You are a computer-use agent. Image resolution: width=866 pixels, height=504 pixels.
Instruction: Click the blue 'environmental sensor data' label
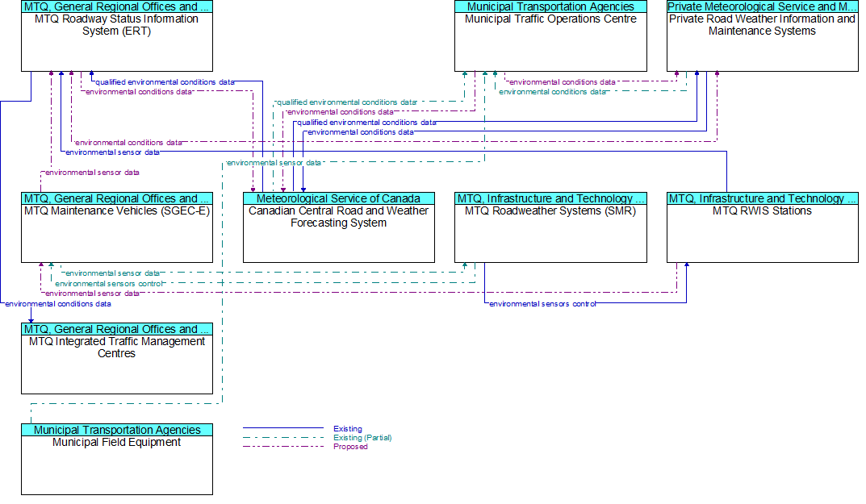pyautogui.click(x=113, y=152)
